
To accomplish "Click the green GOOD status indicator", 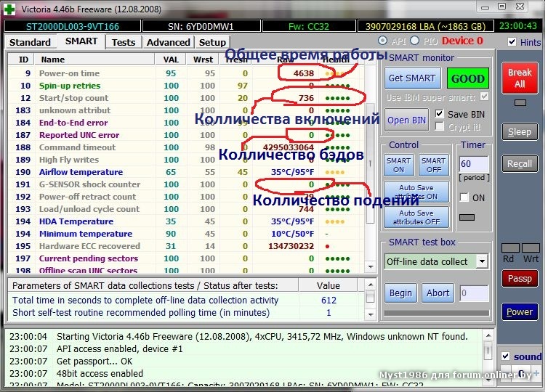I will 467,78.
